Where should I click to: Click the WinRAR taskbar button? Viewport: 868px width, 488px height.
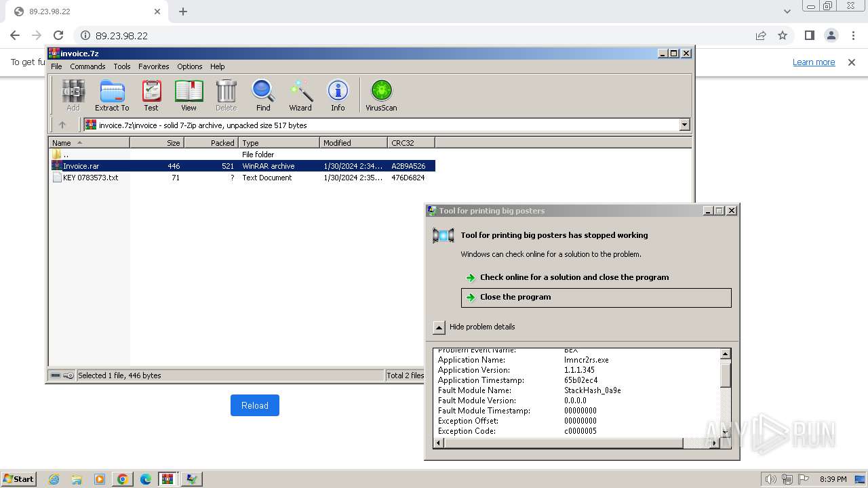click(x=167, y=479)
